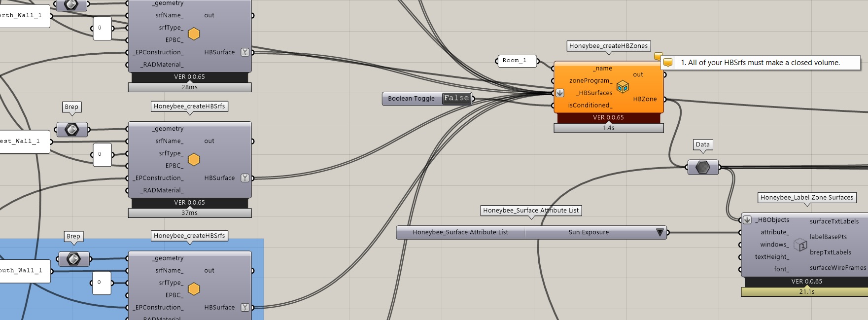868x320 pixels.
Task: Click the HBSurface filter icon on bottom component
Action: pyautogui.click(x=245, y=307)
